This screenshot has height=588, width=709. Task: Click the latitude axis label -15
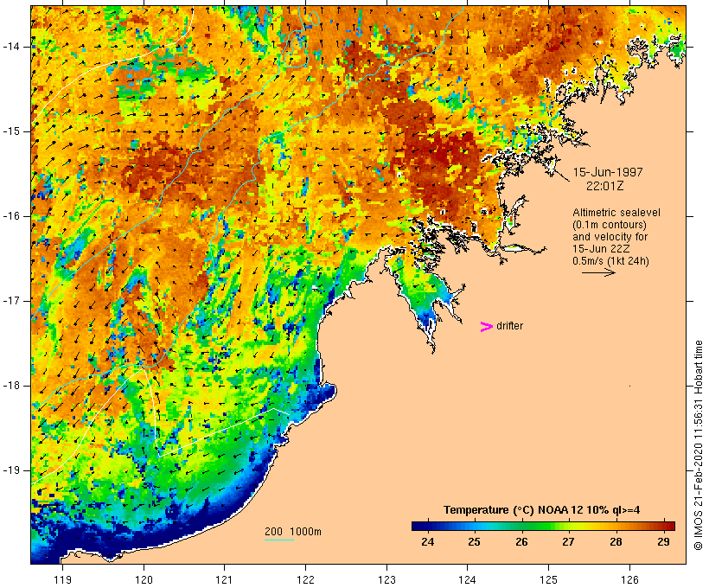click(11, 131)
